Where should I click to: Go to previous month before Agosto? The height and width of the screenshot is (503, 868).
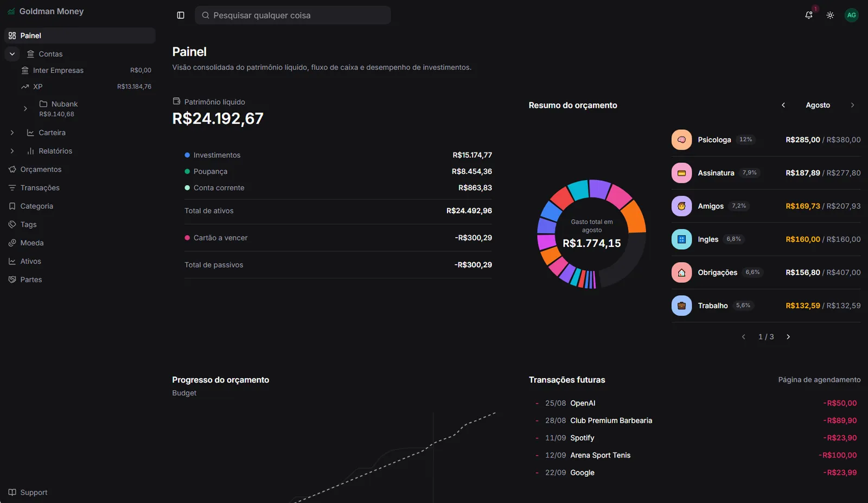click(783, 105)
